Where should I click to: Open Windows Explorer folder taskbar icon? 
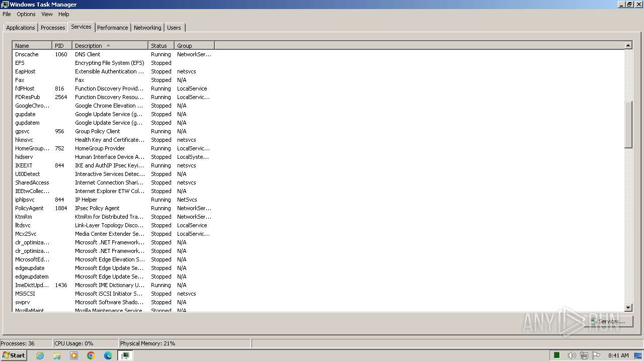pyautogui.click(x=57, y=355)
